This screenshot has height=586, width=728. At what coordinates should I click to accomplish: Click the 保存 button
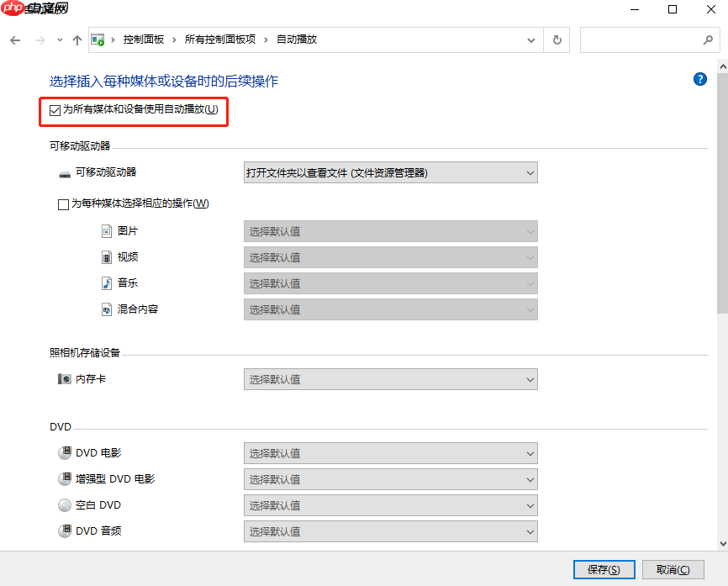pyautogui.click(x=604, y=569)
